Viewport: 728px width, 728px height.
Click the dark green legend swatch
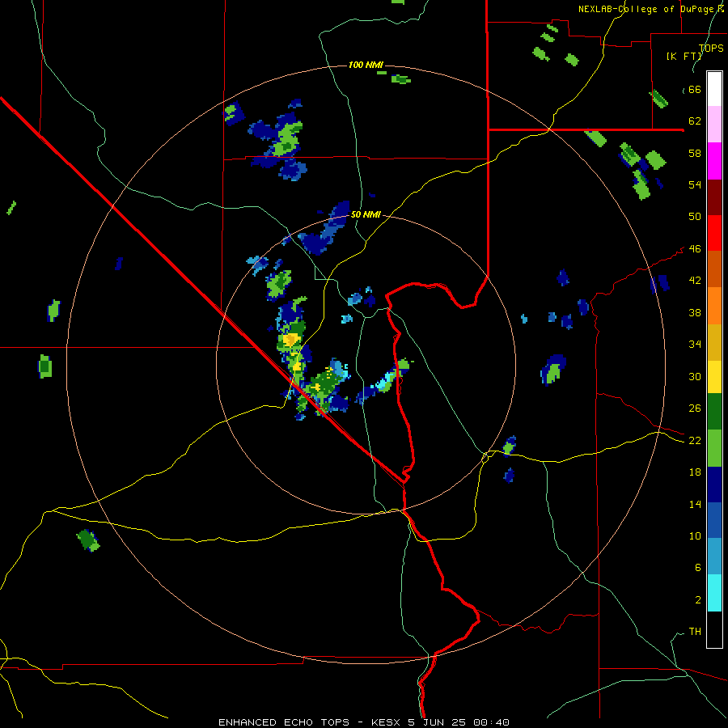click(714, 412)
